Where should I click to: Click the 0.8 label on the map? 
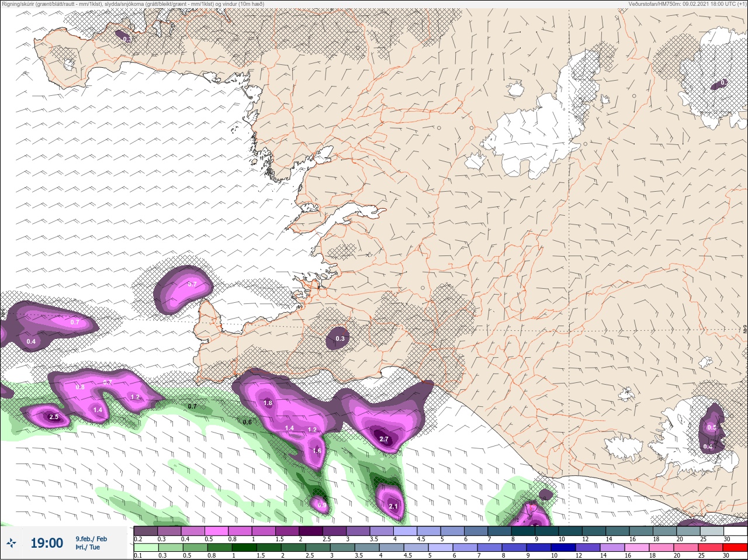[80, 388]
